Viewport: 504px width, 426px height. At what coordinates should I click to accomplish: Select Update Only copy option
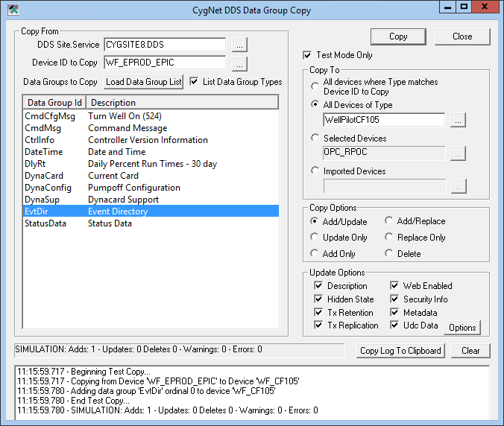point(315,237)
